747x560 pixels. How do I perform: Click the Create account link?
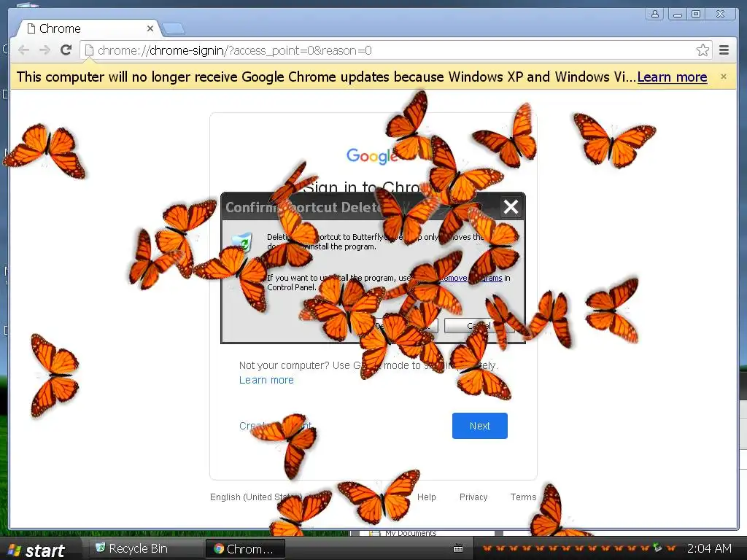[275, 426]
